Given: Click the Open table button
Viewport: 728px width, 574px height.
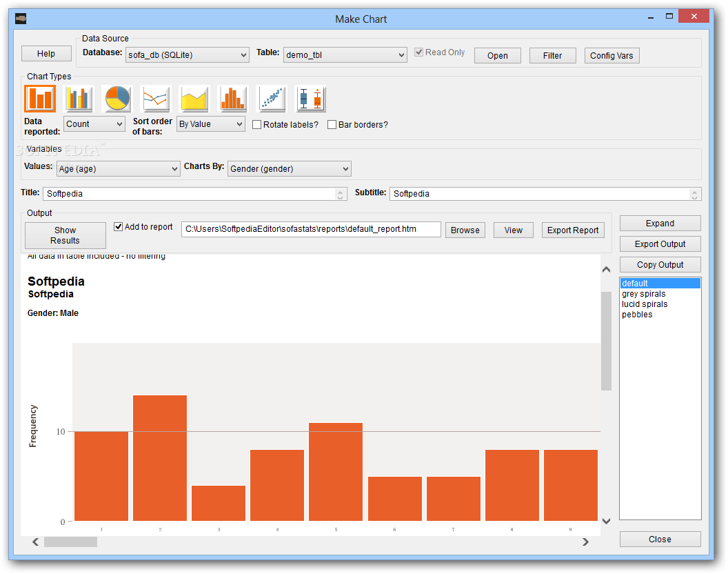Looking at the screenshot, I should point(497,55).
